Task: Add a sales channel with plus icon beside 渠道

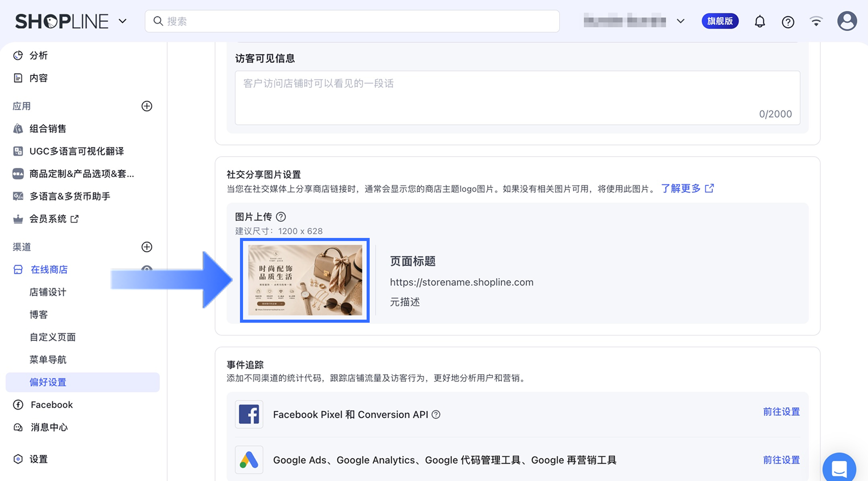Action: click(x=147, y=247)
